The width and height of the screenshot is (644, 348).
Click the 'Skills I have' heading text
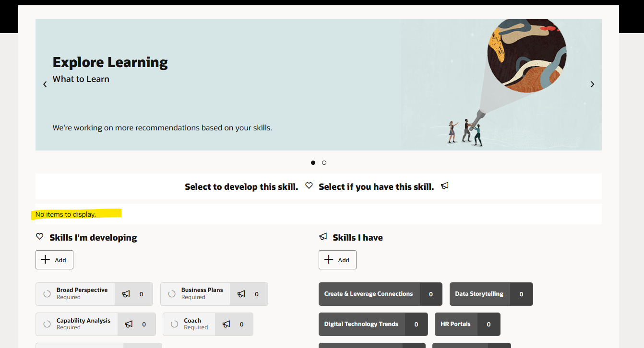tap(358, 237)
